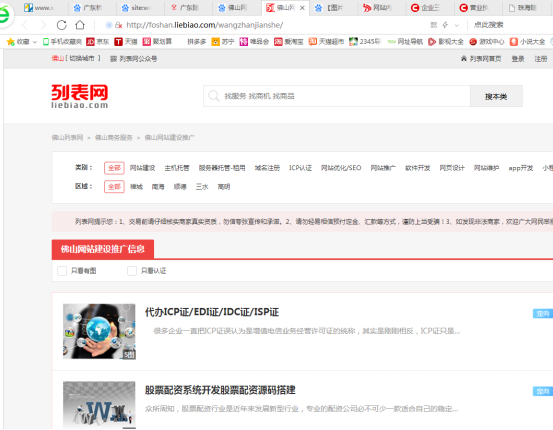Select 全部 in the 类别 category filter
Image resolution: width=553 pixels, height=430 pixels.
[x=114, y=168]
